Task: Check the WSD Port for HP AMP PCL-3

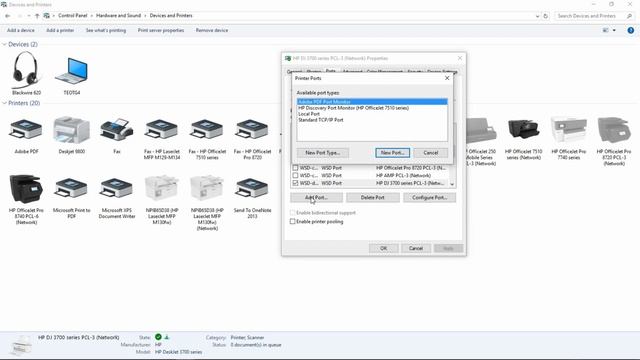Action: tap(295, 176)
